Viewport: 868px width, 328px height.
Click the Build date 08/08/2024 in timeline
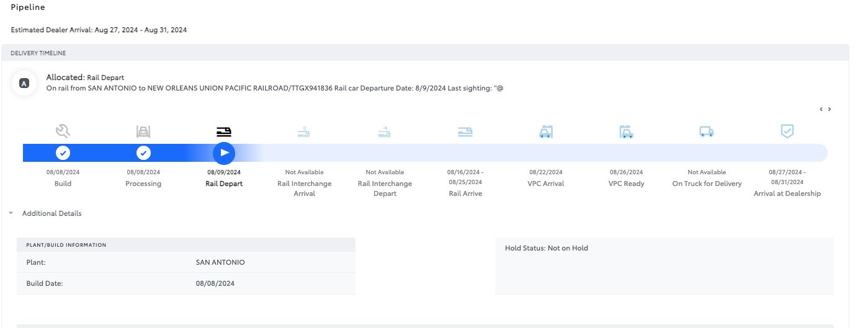63,172
